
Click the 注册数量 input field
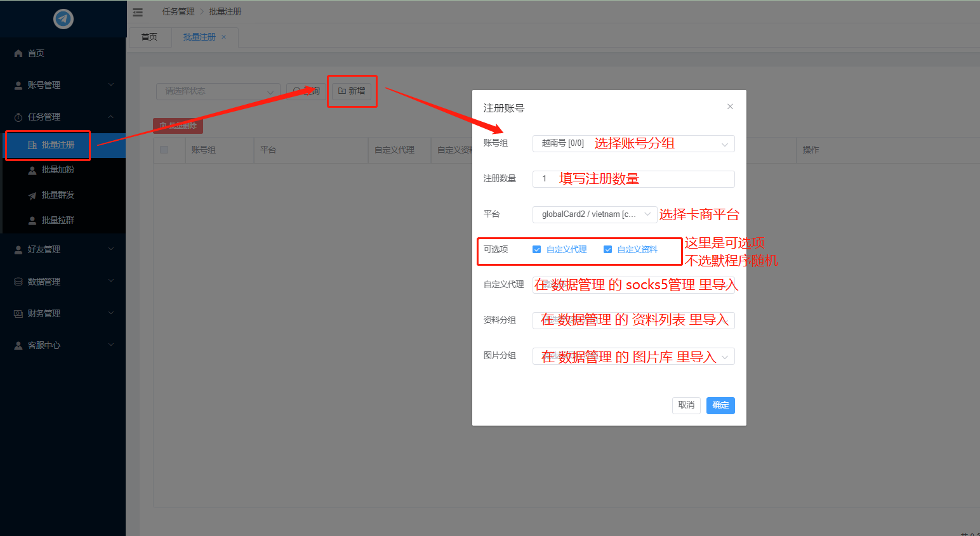coord(633,180)
